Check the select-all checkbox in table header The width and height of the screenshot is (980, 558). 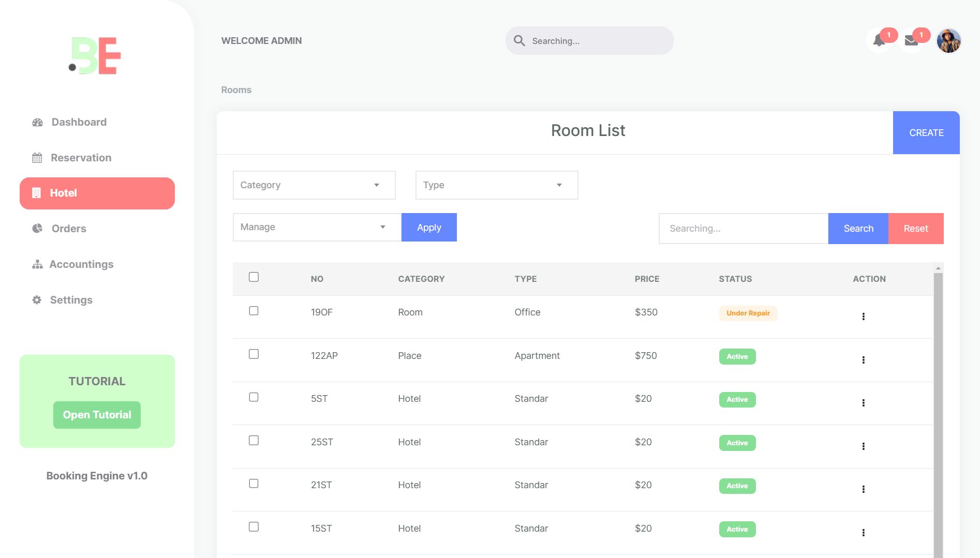(x=254, y=277)
